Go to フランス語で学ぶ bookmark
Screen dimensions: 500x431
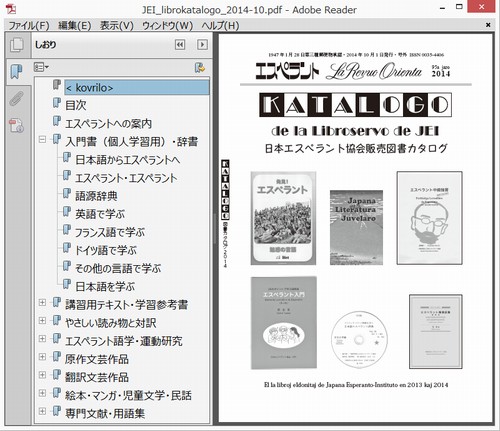(x=110, y=232)
